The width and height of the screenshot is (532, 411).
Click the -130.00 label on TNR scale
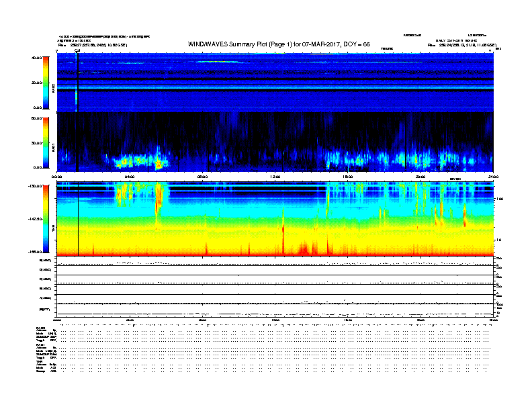point(35,186)
